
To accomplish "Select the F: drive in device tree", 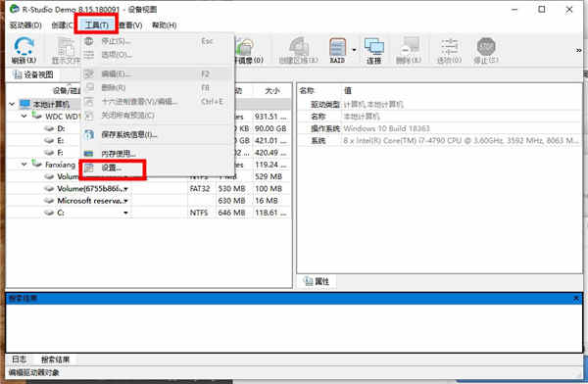I will [x=60, y=153].
